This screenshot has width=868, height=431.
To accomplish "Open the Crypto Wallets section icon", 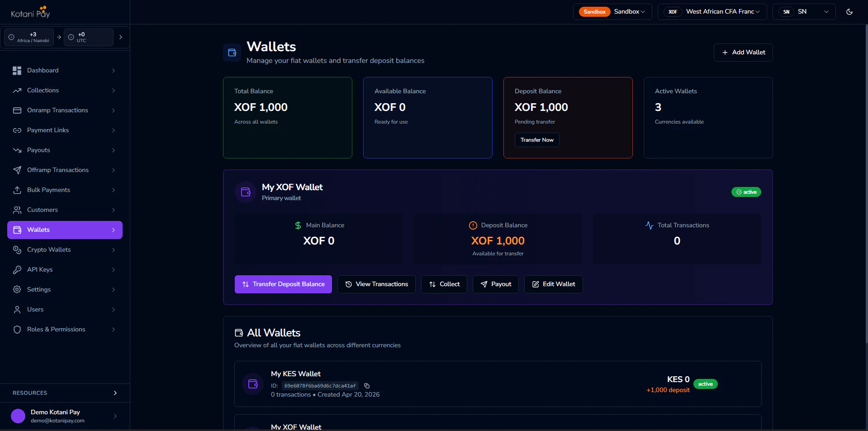I will [x=17, y=249].
